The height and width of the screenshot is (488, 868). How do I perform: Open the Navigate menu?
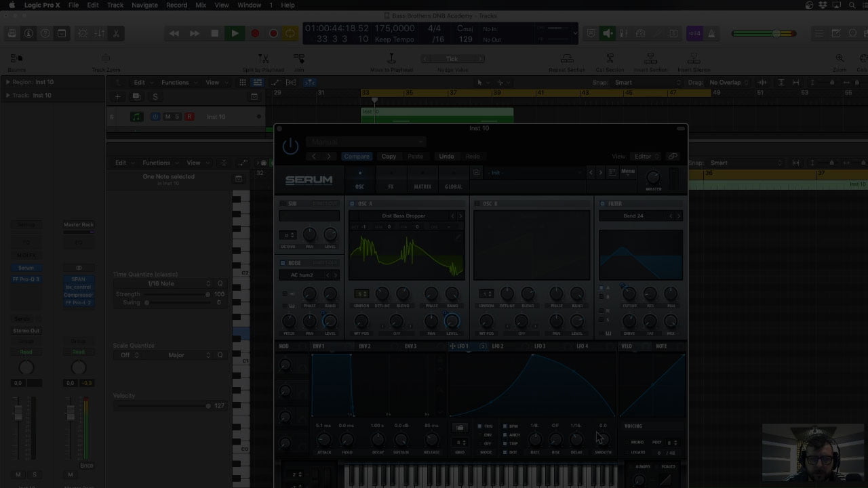[144, 5]
